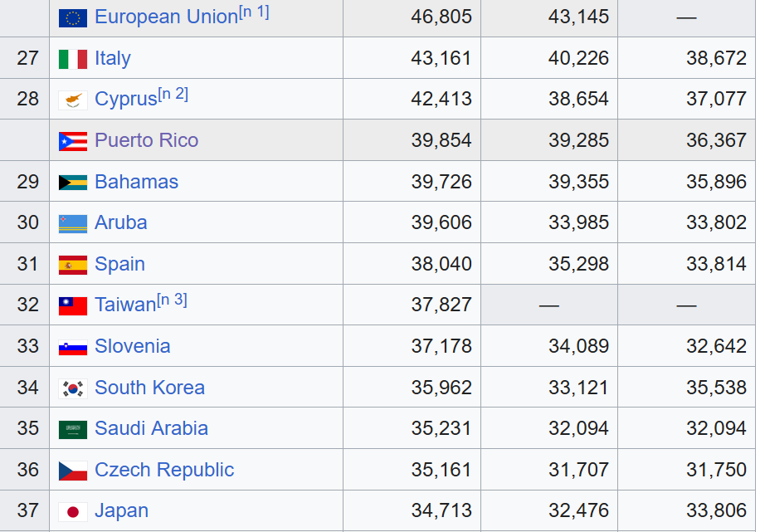Click the Bahamas value 39,726 cell
This screenshot has width=765, height=532.
point(441,182)
